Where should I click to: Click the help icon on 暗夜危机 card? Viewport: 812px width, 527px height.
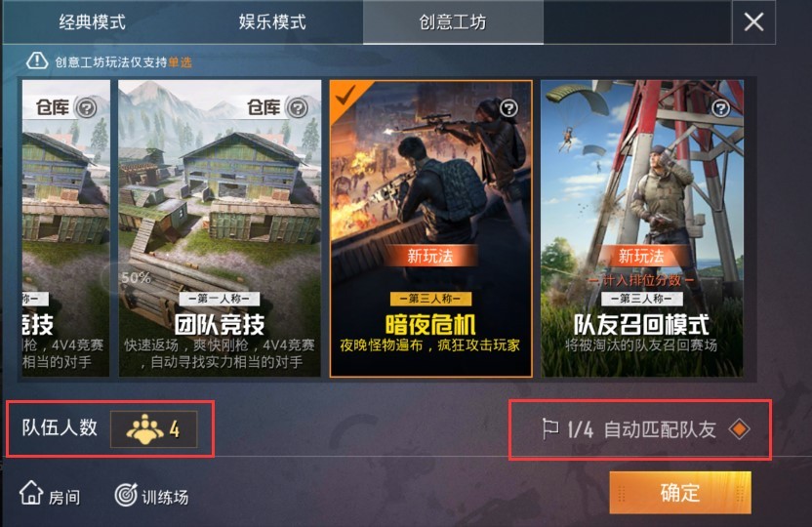click(x=509, y=108)
